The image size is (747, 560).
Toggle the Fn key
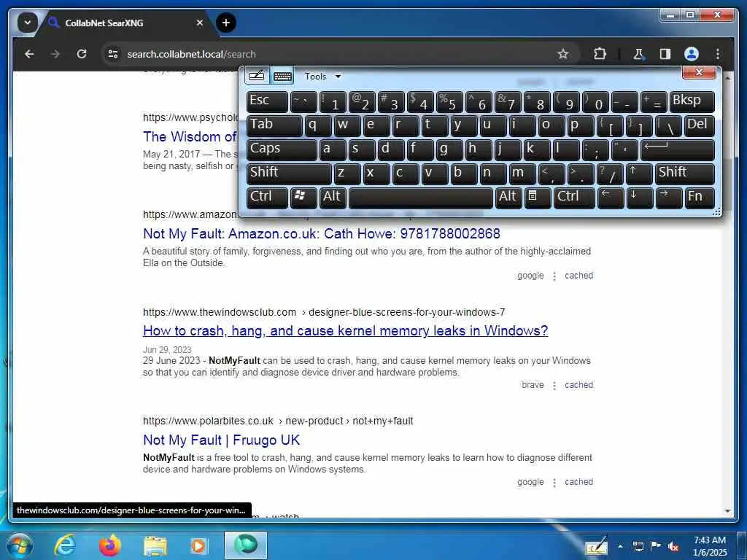pos(700,198)
